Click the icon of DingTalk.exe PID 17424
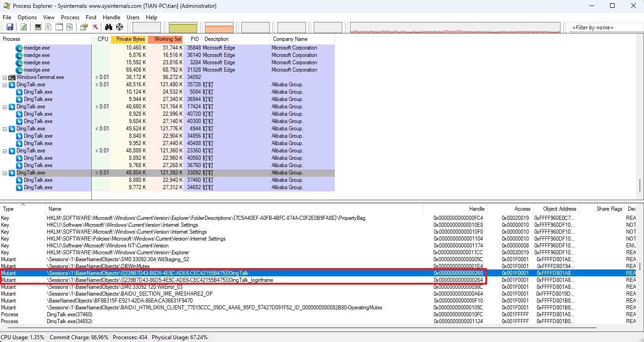 (12, 107)
